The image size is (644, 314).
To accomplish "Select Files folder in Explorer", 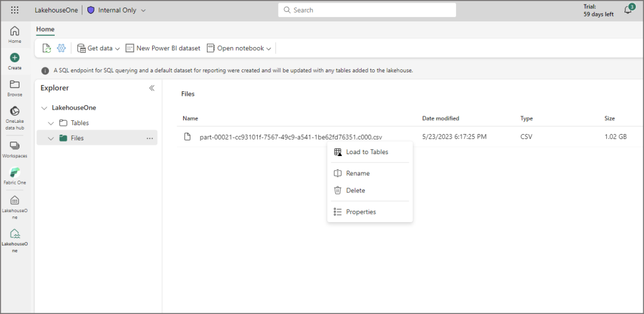I will coord(72,138).
